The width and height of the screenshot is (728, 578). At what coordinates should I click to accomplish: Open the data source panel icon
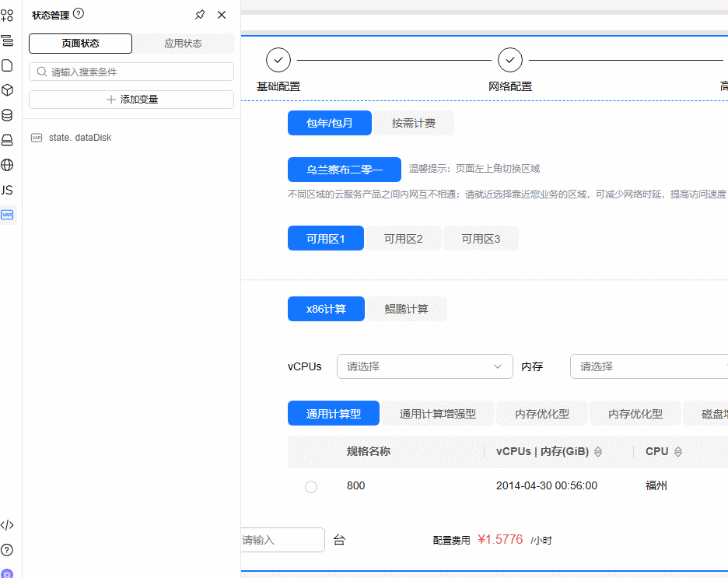tap(8, 115)
